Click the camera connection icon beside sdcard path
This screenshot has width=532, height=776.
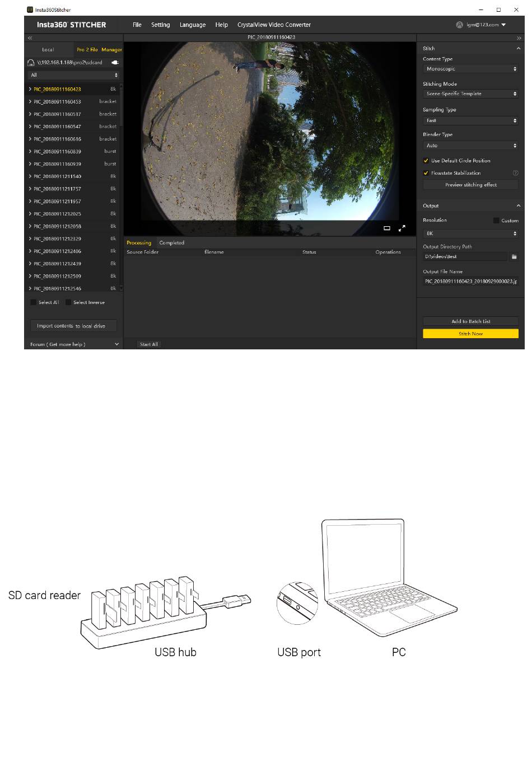(x=115, y=63)
